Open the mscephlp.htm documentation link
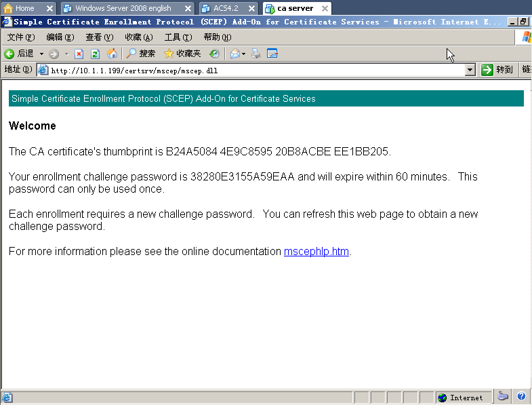The height and width of the screenshot is (405, 532). pos(316,252)
